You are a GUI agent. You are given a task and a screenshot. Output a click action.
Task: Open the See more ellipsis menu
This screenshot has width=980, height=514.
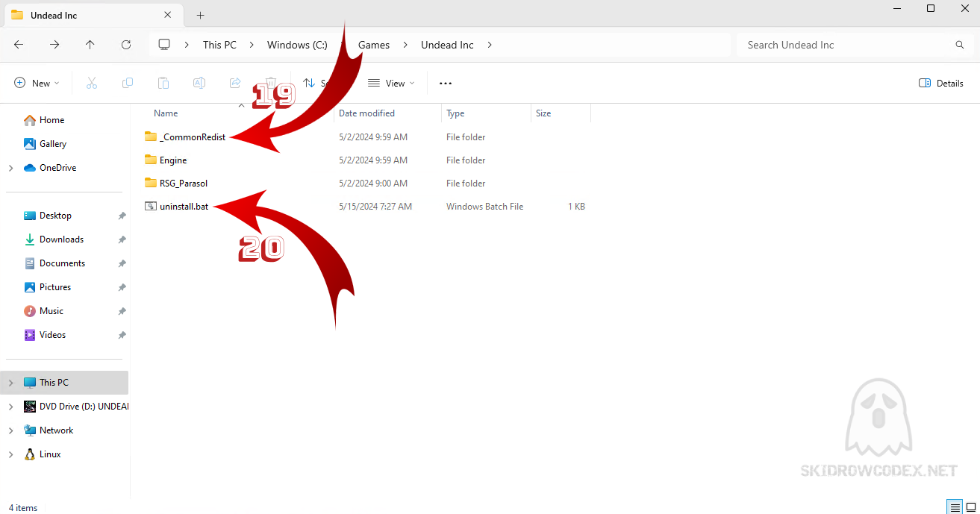point(446,83)
